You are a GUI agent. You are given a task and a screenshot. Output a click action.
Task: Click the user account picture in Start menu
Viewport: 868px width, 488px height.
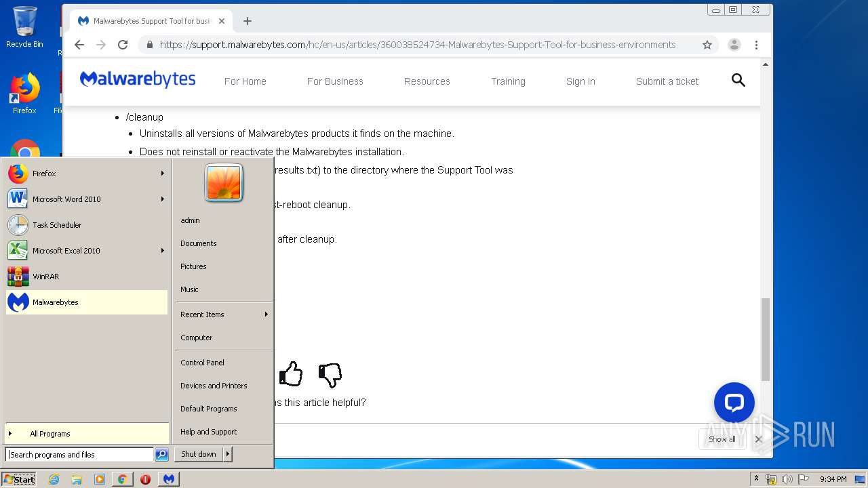224,183
